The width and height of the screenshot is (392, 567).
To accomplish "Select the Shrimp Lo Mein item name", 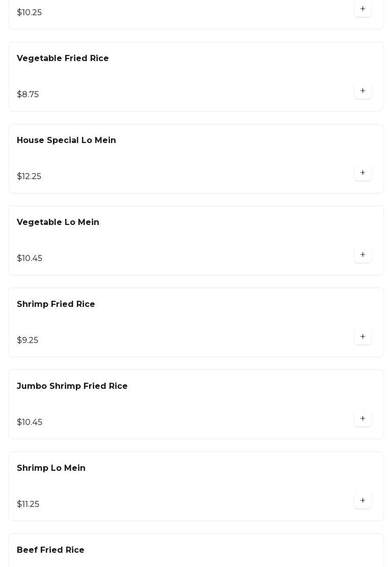I will [51, 468].
